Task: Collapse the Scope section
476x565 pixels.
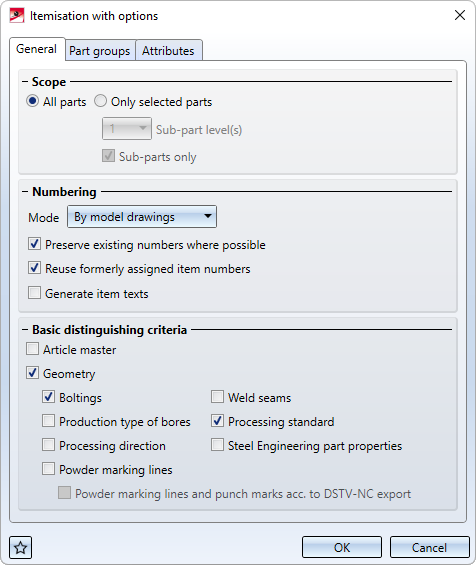Action: point(25,82)
